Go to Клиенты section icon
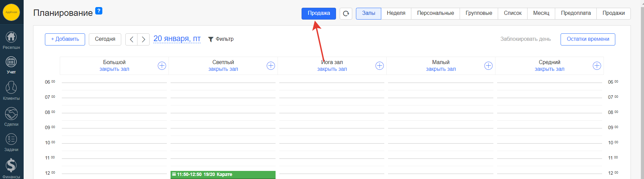This screenshot has width=644, height=179. click(11, 88)
